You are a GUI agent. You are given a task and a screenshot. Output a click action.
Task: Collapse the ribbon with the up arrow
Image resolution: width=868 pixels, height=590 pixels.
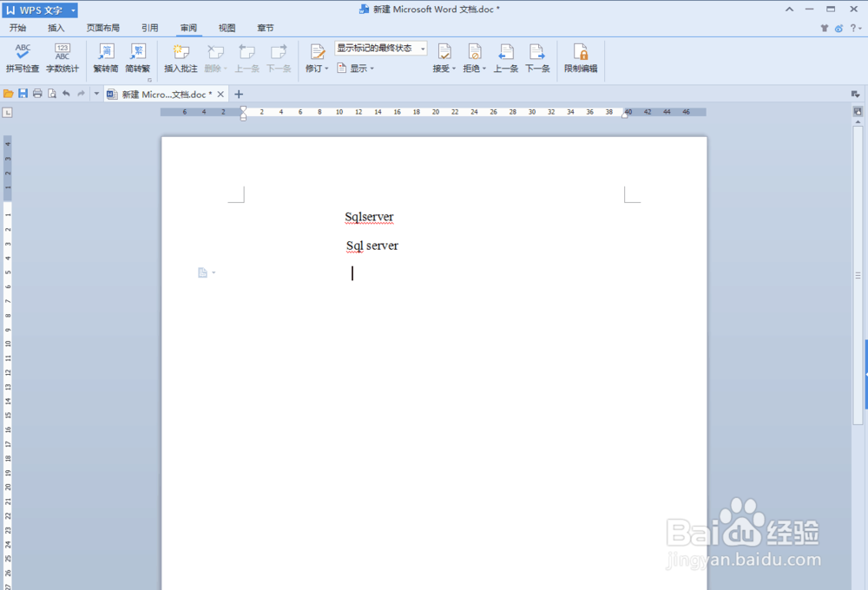tap(789, 10)
